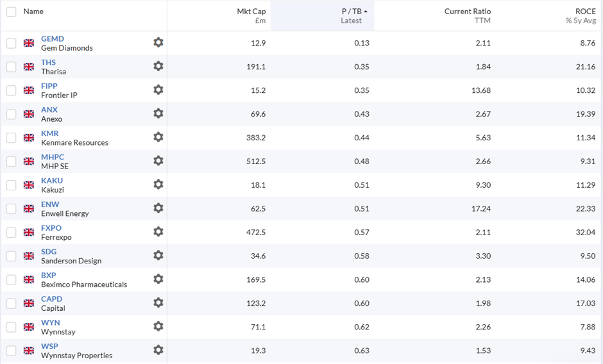Tick the checkbox for Frontier IP
This screenshot has width=603, height=364.
(x=12, y=90)
